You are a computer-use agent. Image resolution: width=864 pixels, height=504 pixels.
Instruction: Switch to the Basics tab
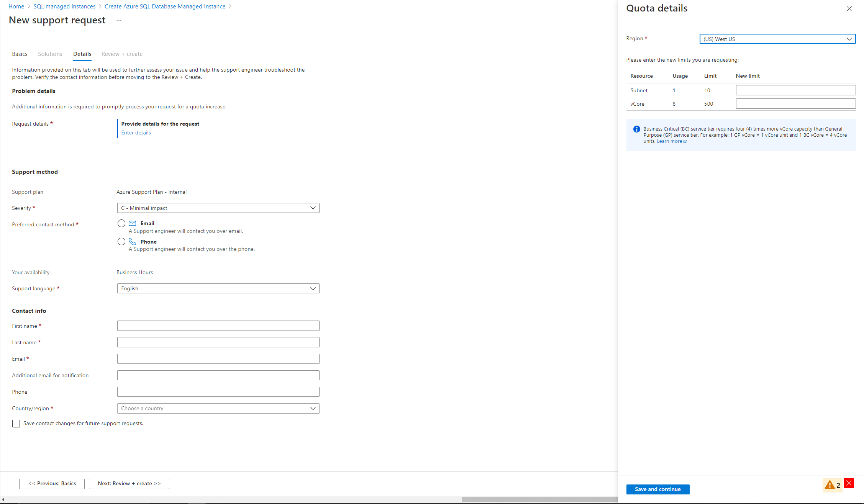20,54
